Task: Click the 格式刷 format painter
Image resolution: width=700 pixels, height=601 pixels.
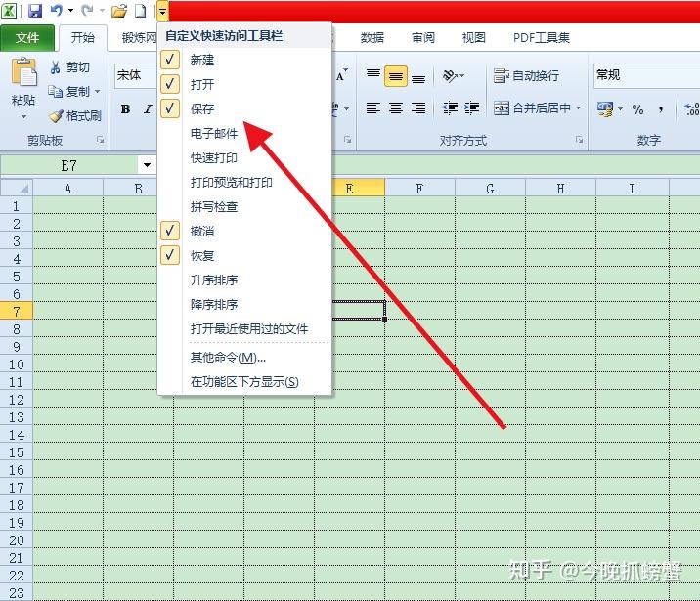Action: click(x=75, y=116)
